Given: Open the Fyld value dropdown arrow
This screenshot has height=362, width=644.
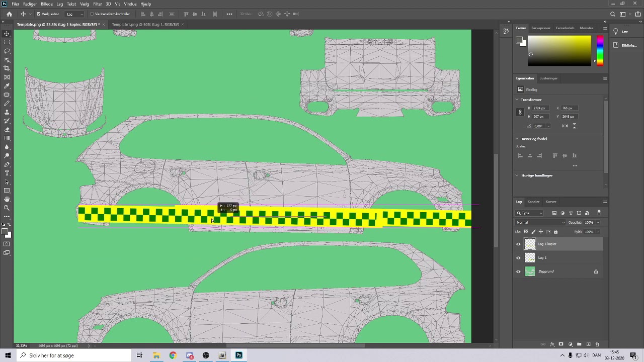Looking at the screenshot, I should click(x=598, y=232).
